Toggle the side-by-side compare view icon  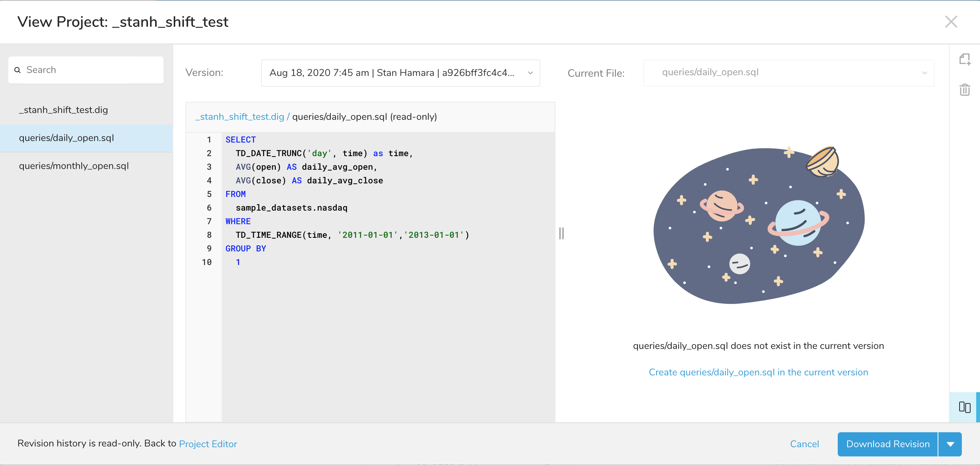point(964,407)
